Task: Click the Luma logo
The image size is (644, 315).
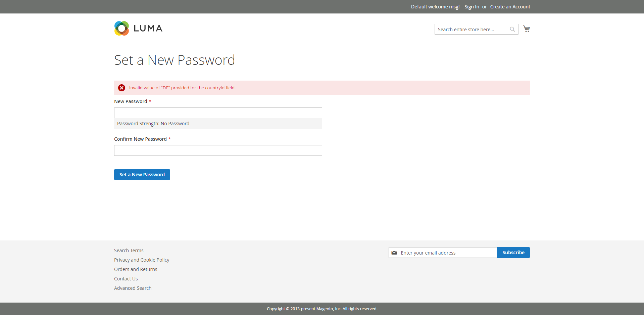Action: [x=138, y=28]
